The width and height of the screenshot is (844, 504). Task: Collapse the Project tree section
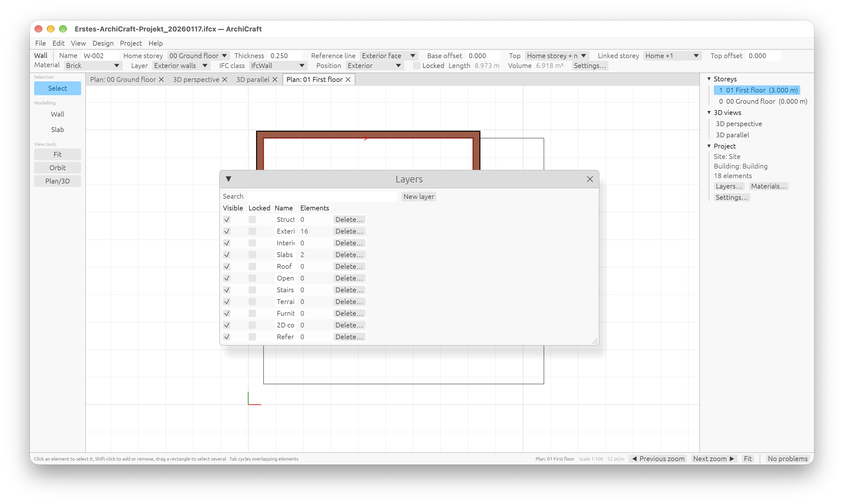pos(709,146)
